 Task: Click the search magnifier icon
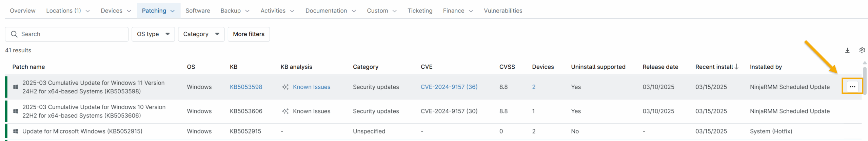[14, 34]
